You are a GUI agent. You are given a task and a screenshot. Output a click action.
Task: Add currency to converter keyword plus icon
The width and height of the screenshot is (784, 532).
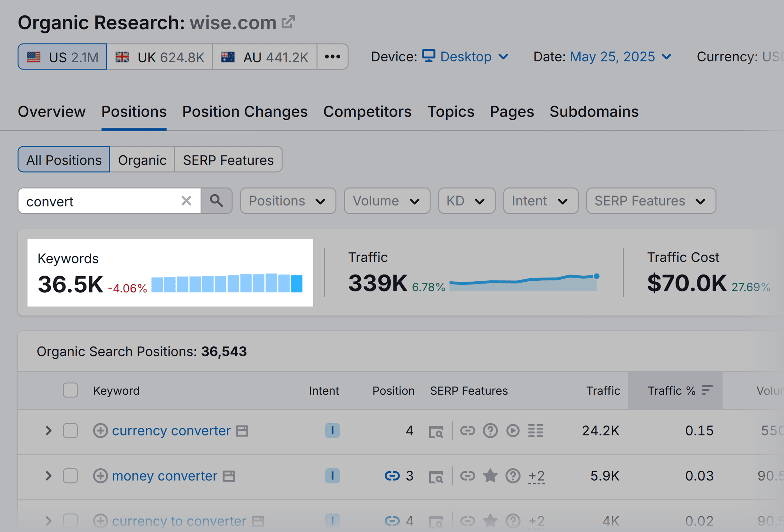[x=100, y=521]
